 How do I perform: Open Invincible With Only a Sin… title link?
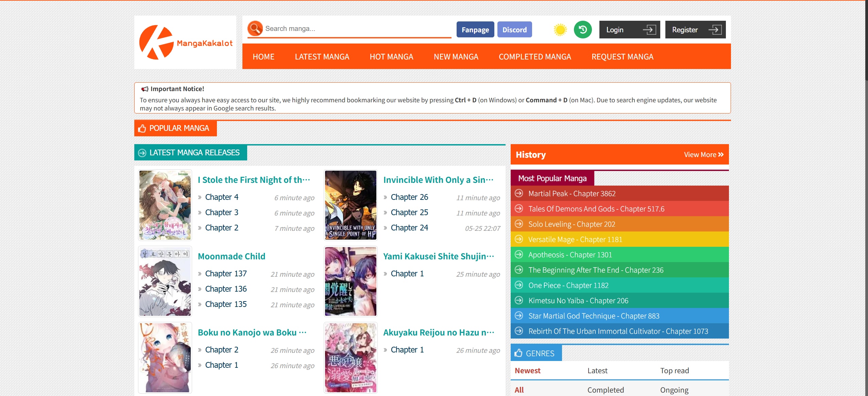tap(439, 180)
